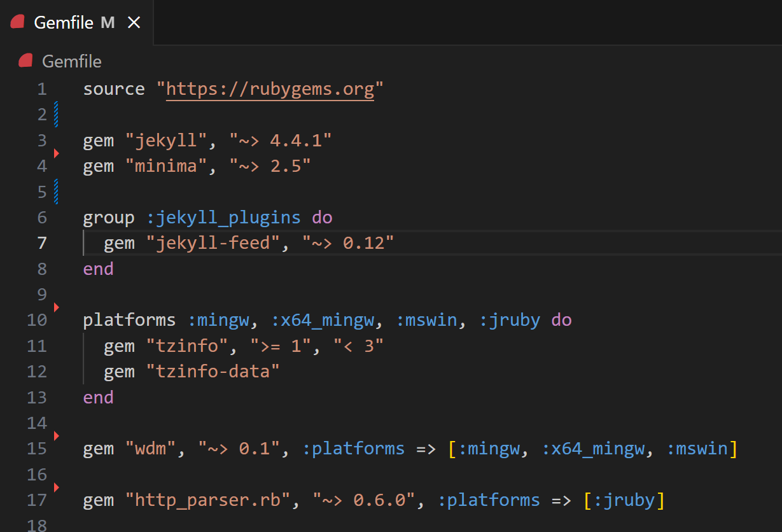Click the "wdm" gem name
This screenshot has width=782, height=532.
(151, 449)
